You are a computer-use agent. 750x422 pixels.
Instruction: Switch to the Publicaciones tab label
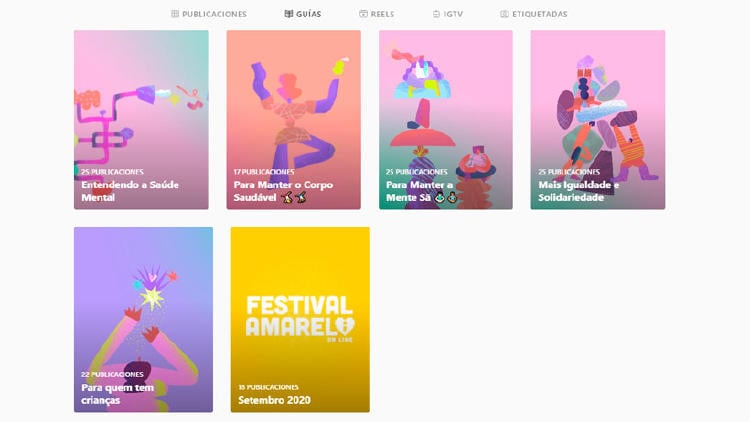(x=215, y=14)
